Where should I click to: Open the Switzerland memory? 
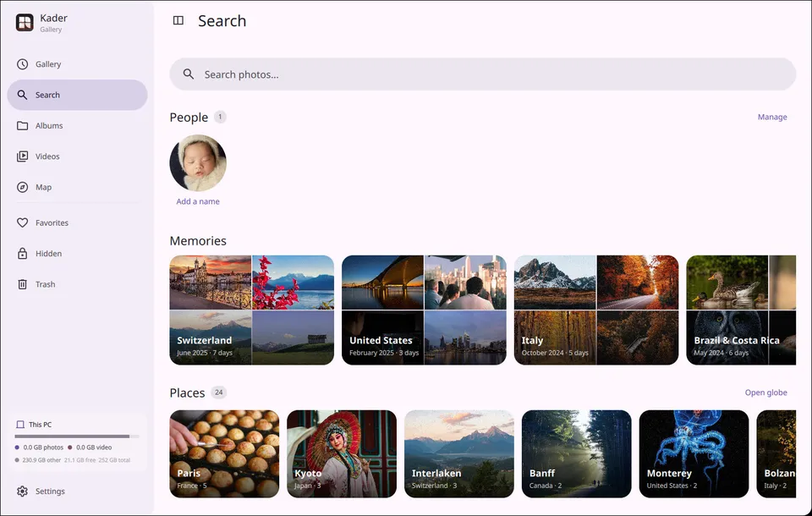click(252, 310)
